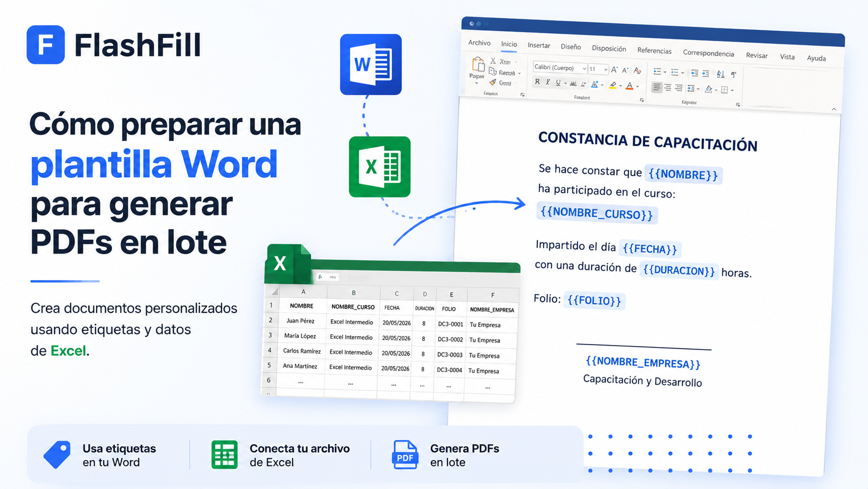Select Excel column header B

(354, 293)
